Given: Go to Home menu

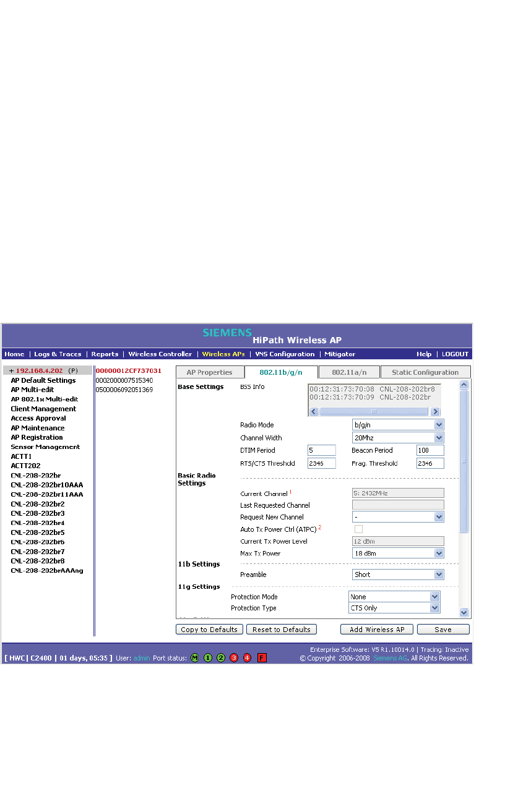Looking at the screenshot, I should [14, 354].
